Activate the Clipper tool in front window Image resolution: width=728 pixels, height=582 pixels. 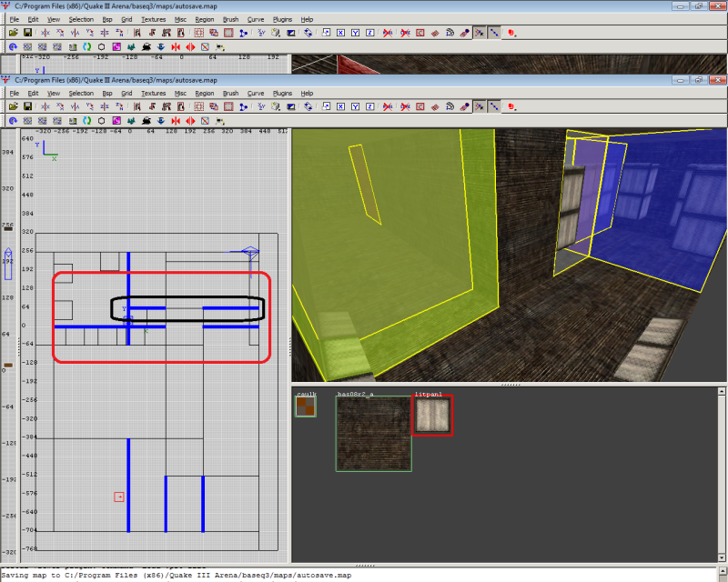[243, 106]
